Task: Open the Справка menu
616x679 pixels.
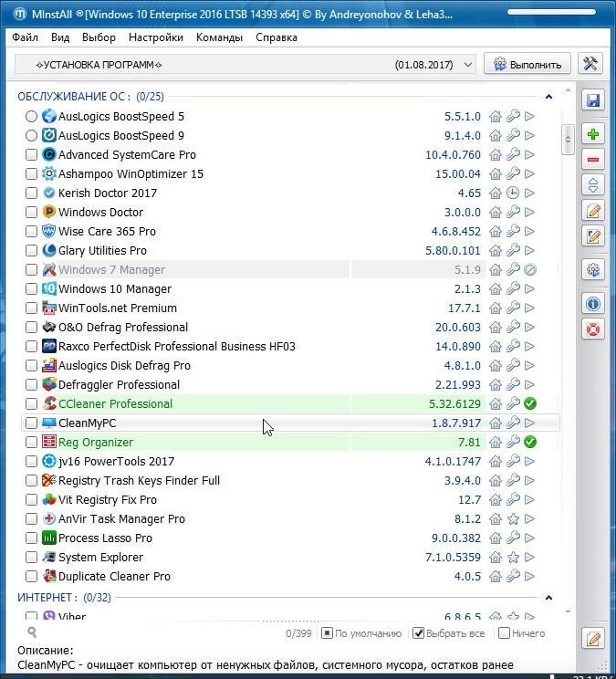Action: point(277,37)
